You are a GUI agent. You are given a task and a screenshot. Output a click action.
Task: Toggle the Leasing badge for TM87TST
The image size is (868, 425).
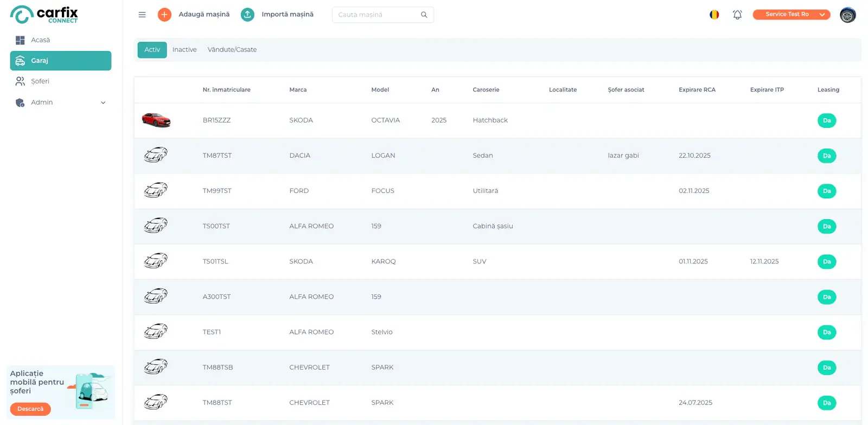[x=826, y=156]
